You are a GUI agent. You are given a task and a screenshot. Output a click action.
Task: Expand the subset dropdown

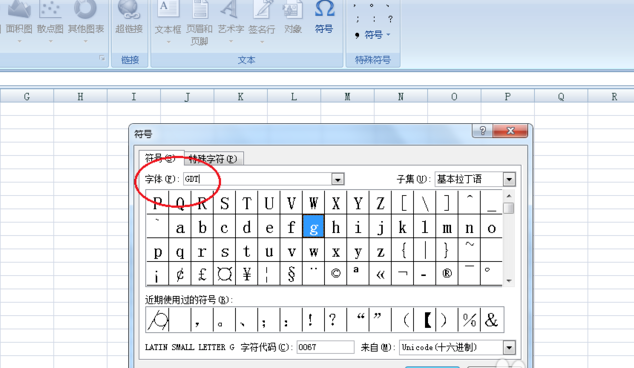tap(509, 179)
